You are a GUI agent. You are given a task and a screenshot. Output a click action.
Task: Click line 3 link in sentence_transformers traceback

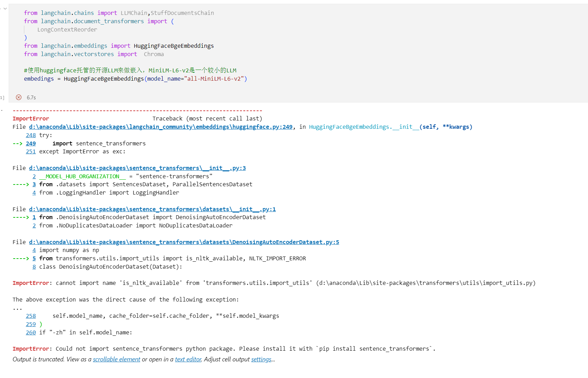[34, 184]
